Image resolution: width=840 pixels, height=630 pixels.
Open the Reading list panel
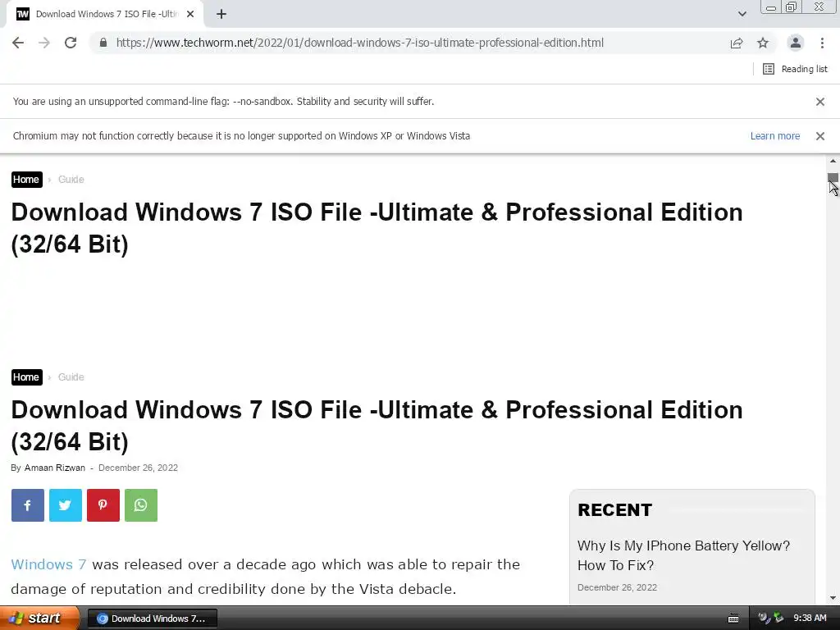click(x=795, y=69)
